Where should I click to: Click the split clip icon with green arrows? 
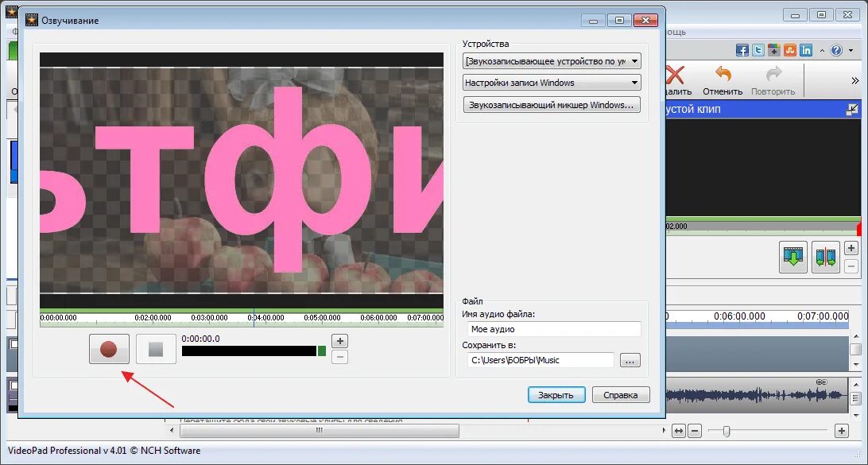point(825,257)
